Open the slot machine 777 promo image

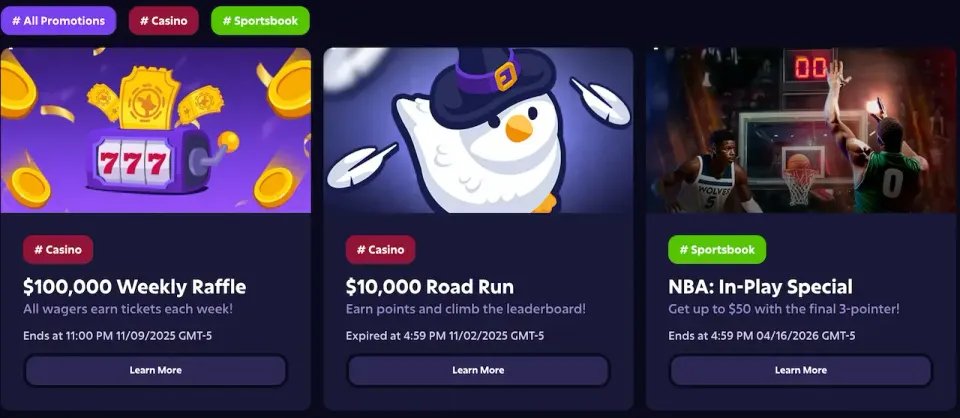(x=156, y=130)
